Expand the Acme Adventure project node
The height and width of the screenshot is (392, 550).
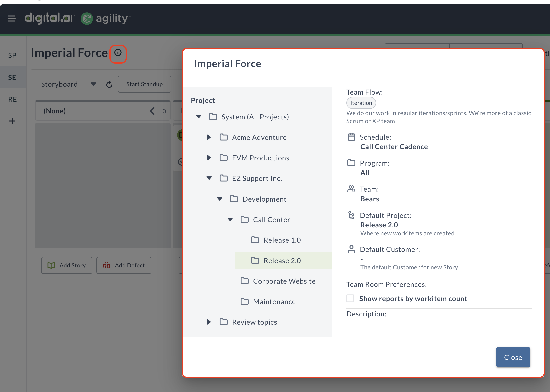(209, 137)
